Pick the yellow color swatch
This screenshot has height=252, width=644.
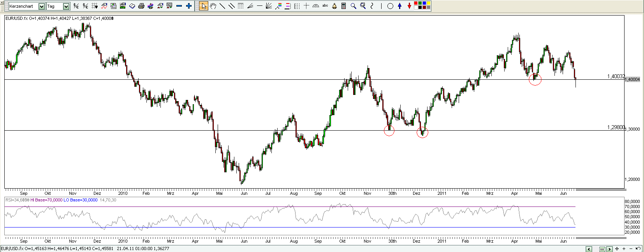pos(429,3)
